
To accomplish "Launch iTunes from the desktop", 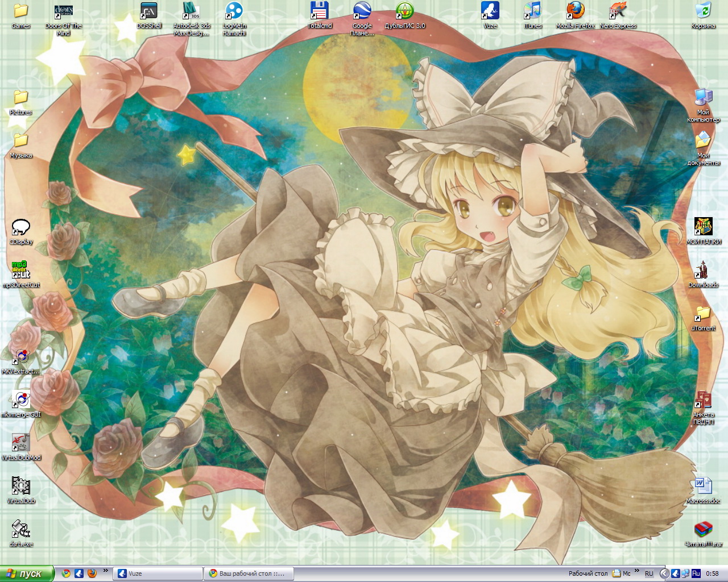I will click(x=533, y=15).
